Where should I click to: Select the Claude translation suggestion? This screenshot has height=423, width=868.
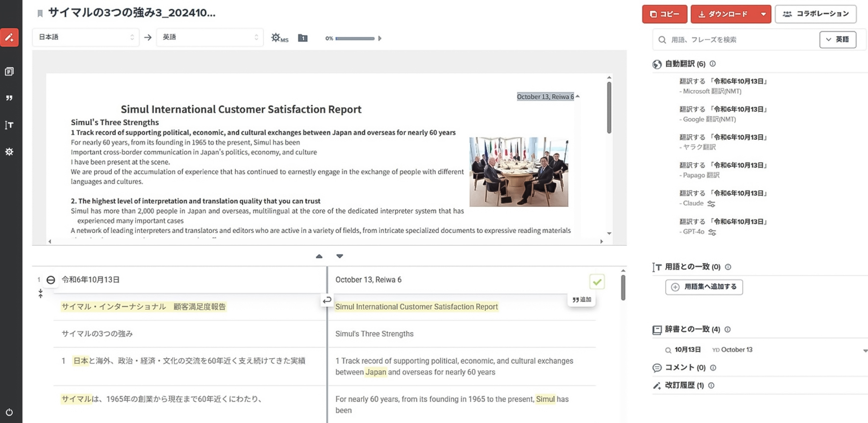[x=723, y=198]
